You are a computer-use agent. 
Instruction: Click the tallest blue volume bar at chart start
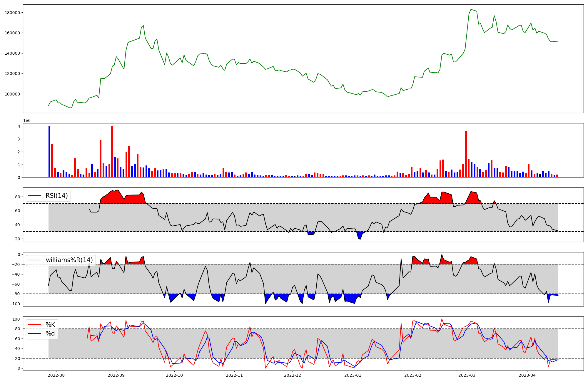(x=49, y=152)
